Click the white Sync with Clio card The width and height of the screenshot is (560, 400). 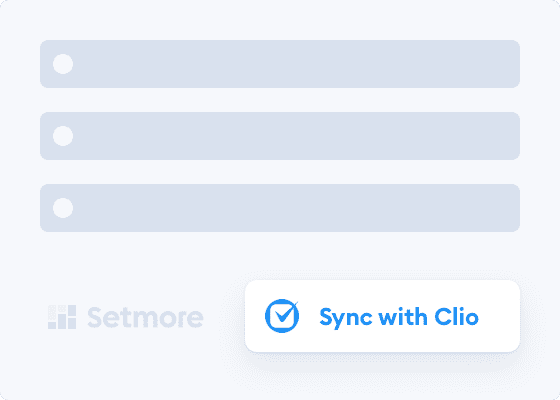click(x=382, y=316)
